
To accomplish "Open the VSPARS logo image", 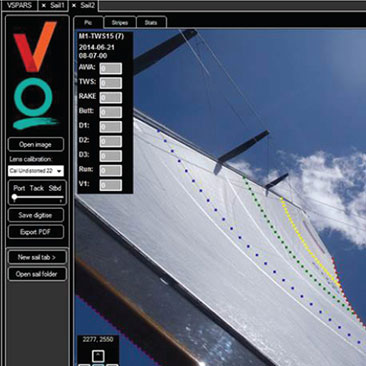I will [x=35, y=75].
